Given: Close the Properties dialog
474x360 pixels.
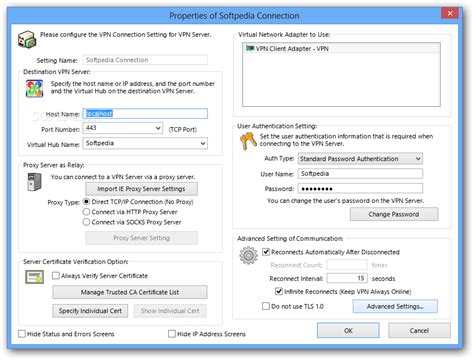Looking at the screenshot, I should click(x=450, y=13).
